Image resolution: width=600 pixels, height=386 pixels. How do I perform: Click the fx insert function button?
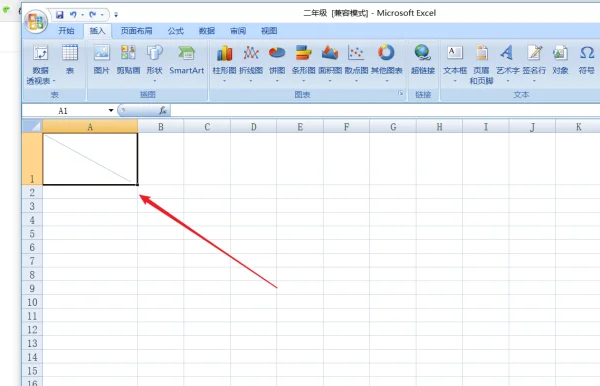click(163, 111)
